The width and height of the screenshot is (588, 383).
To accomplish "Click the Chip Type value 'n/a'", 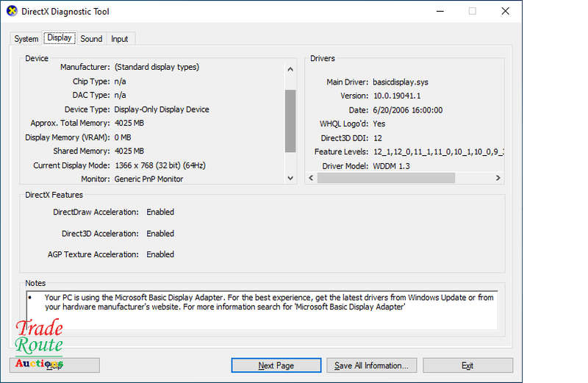I will click(120, 82).
